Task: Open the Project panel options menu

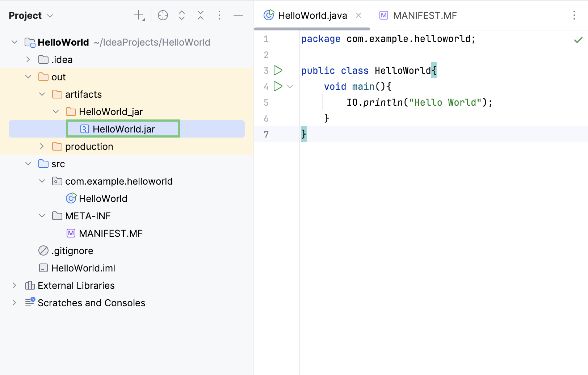Action: coord(219,15)
